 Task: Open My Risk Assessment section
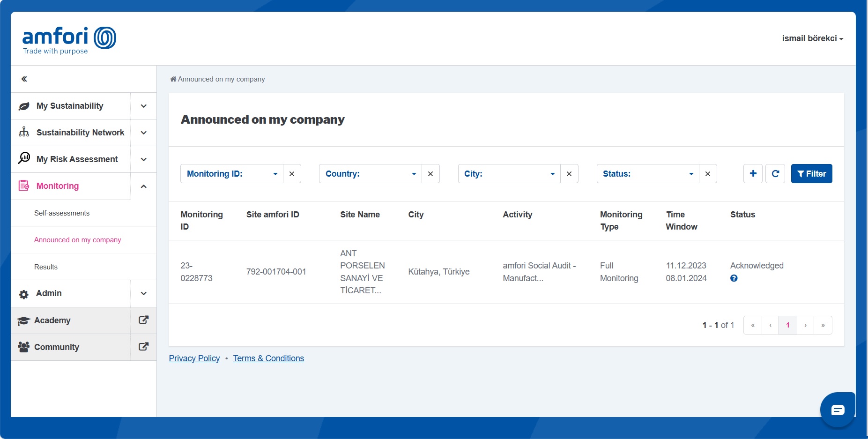77,159
